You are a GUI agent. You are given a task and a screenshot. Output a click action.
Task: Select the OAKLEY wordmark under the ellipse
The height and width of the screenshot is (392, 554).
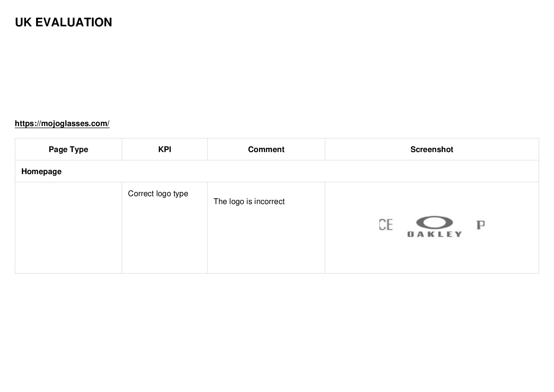pyautogui.click(x=435, y=234)
